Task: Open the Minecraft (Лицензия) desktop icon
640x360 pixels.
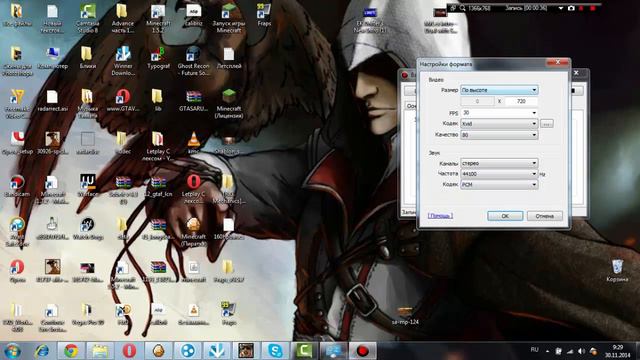Action: (229, 104)
